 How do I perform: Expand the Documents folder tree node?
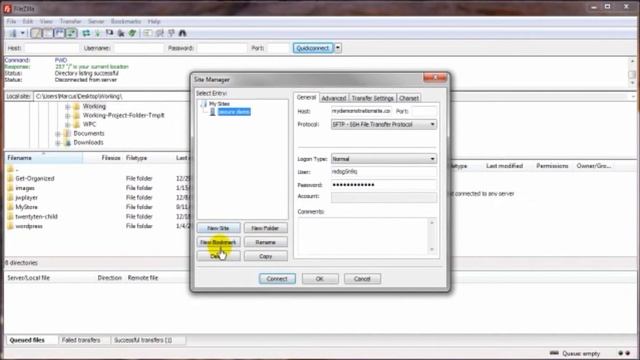pyautogui.click(x=58, y=134)
